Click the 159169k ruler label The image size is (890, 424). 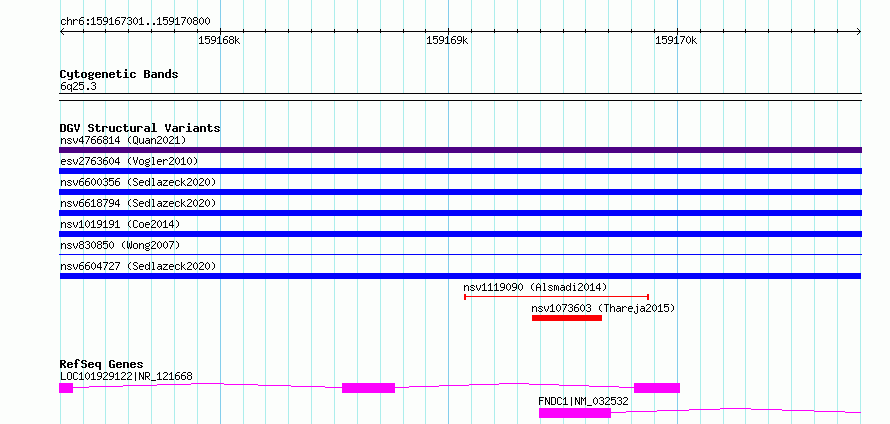[447, 41]
